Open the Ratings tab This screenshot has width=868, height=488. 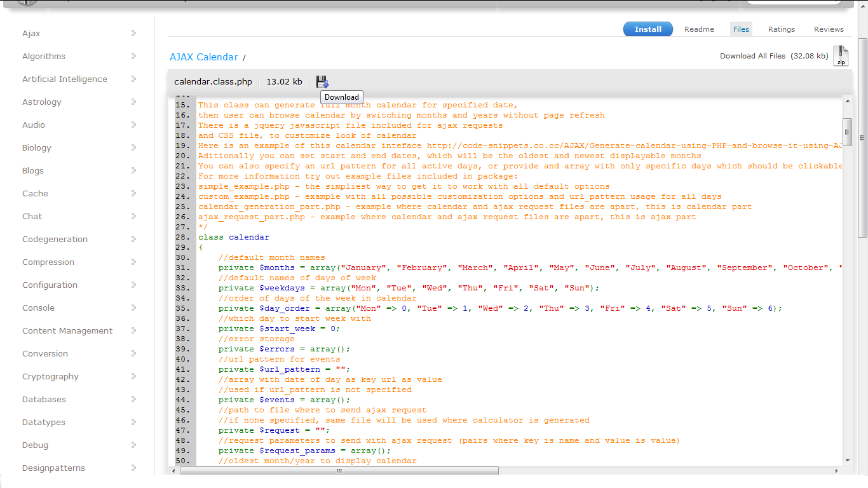tap(782, 29)
